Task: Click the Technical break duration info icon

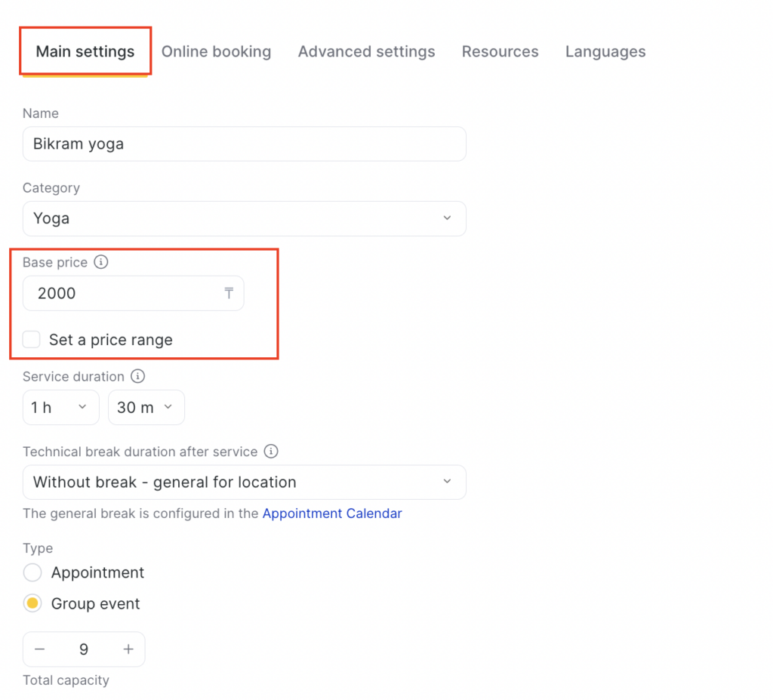Action: point(271,452)
